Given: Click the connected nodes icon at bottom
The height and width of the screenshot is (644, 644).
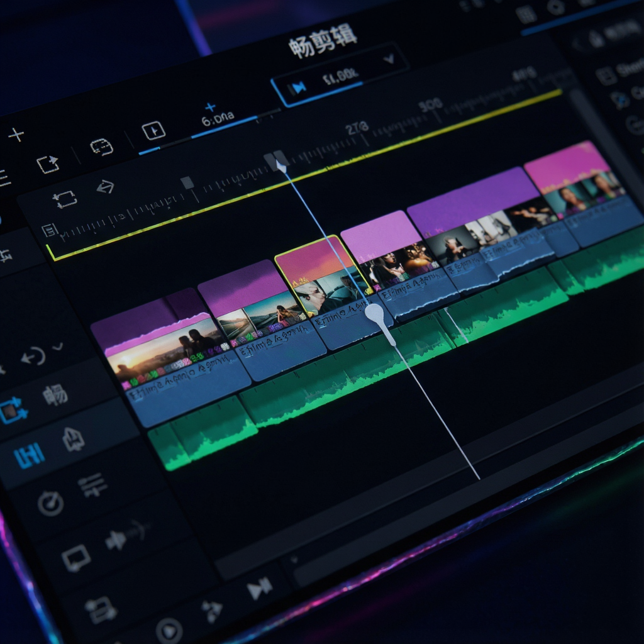Looking at the screenshot, I should 101,610.
